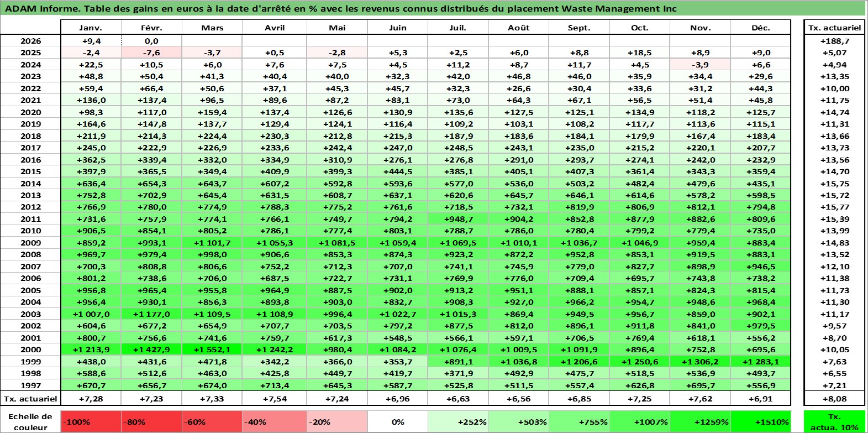Screen dimensions: 868x433
Task: Select the Nov. Tx. actuariel value '+7,62'
Action: point(700,399)
